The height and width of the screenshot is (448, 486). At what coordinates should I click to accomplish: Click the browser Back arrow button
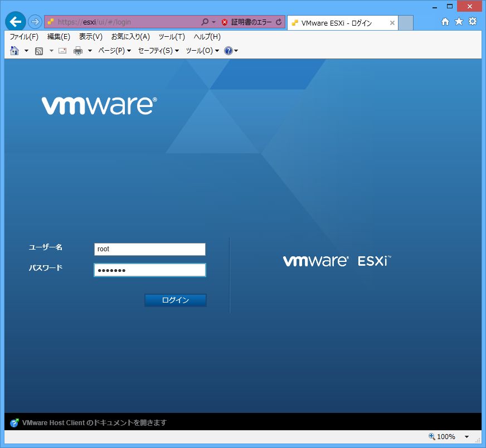(x=16, y=22)
